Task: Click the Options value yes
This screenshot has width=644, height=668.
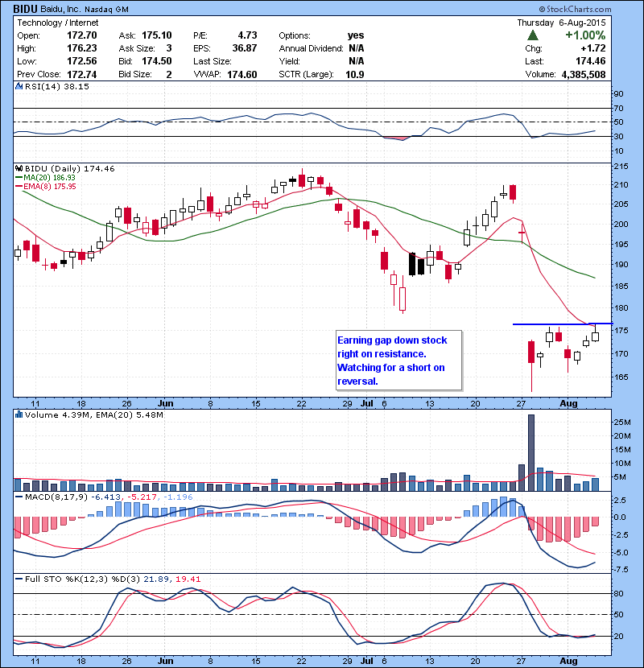Action: 356,35
